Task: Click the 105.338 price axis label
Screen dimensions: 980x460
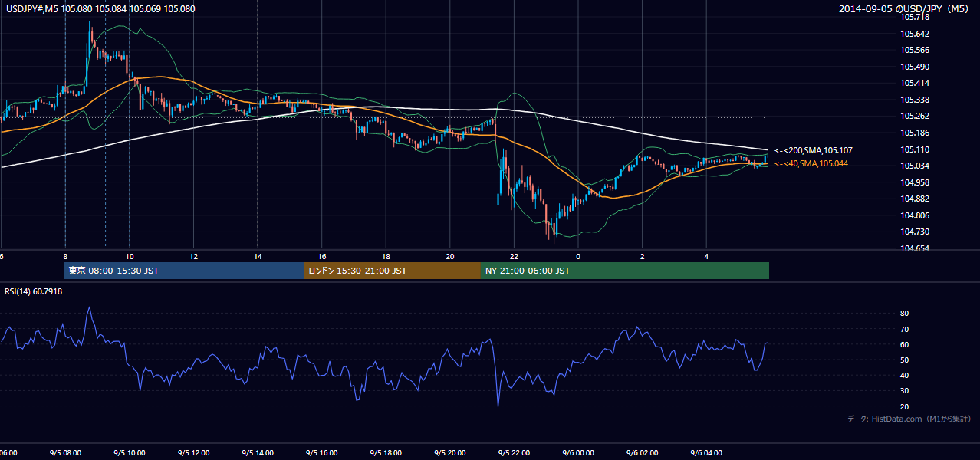Action: [x=915, y=100]
